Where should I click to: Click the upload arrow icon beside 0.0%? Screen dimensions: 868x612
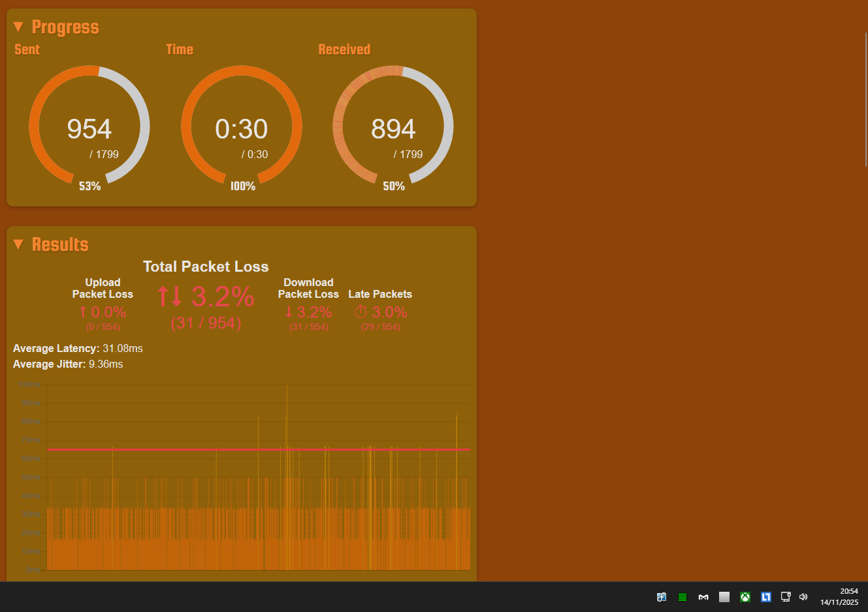click(83, 312)
